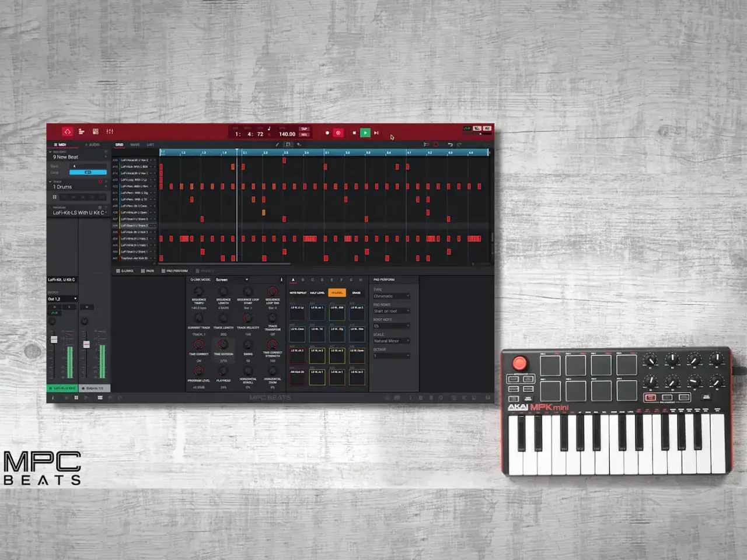Click the redo arrow icon
The height and width of the screenshot is (560, 747).
459,144
